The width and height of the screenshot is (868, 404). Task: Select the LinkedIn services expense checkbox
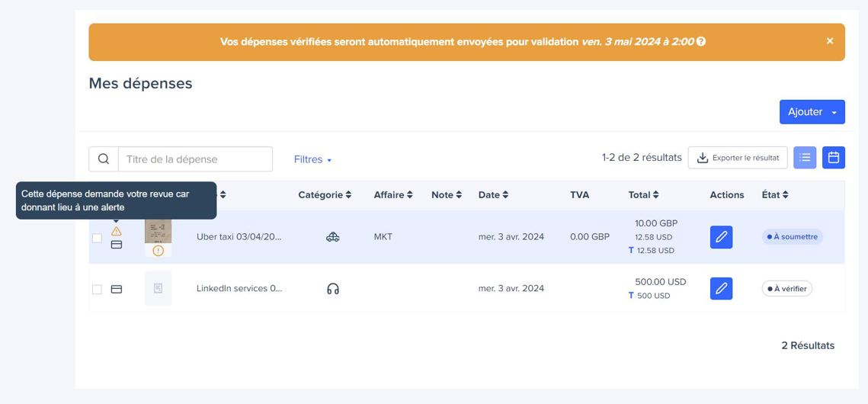[97, 290]
